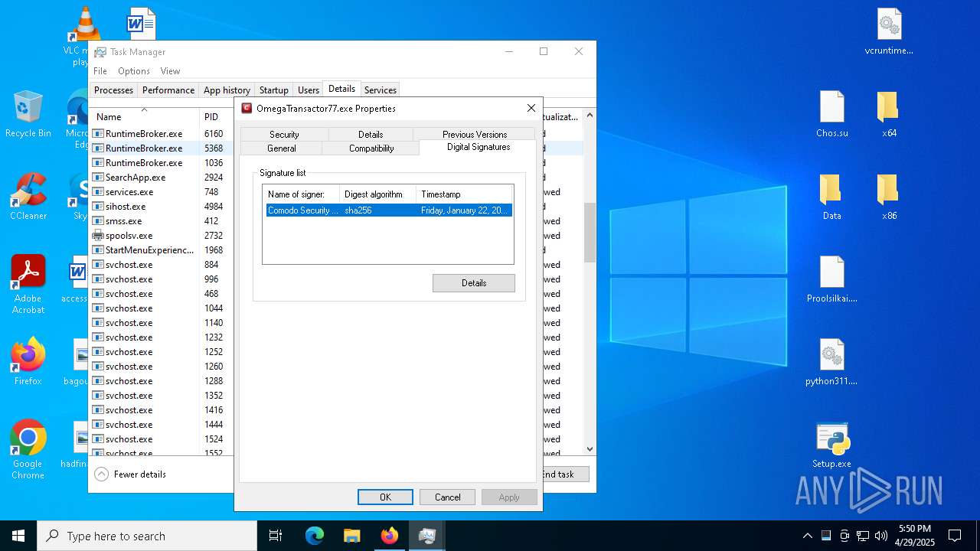This screenshot has width=980, height=551.
Task: Open the App history tab in Task Manager
Action: coord(227,90)
